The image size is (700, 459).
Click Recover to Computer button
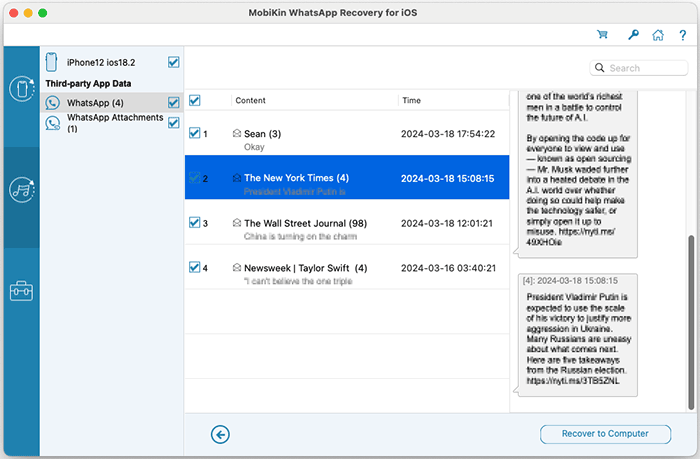click(x=605, y=434)
